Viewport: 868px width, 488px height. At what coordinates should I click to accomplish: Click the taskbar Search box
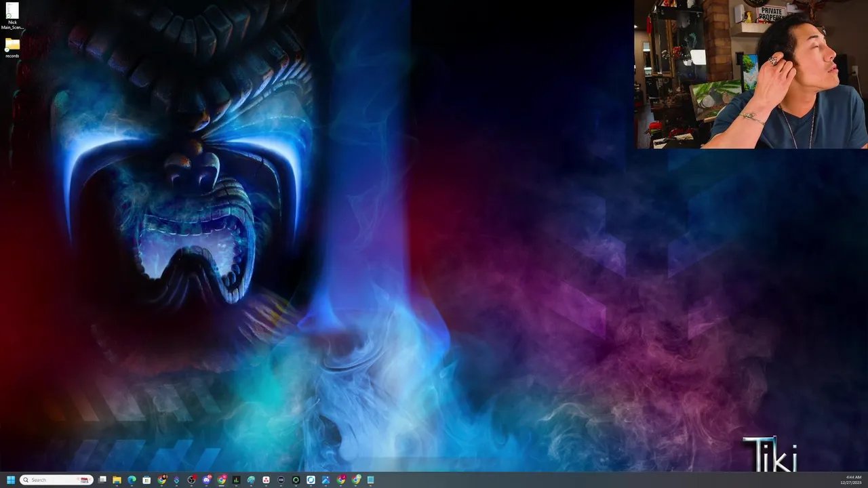[56, 480]
